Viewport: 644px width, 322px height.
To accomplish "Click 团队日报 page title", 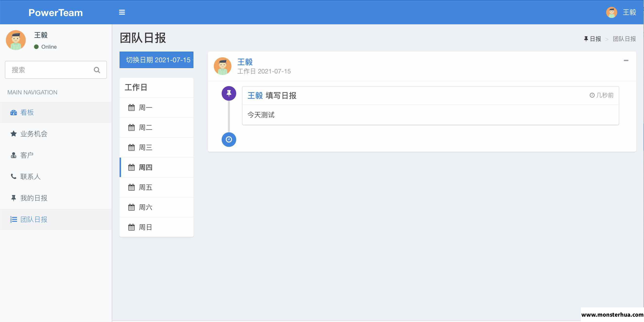I will coord(143,38).
